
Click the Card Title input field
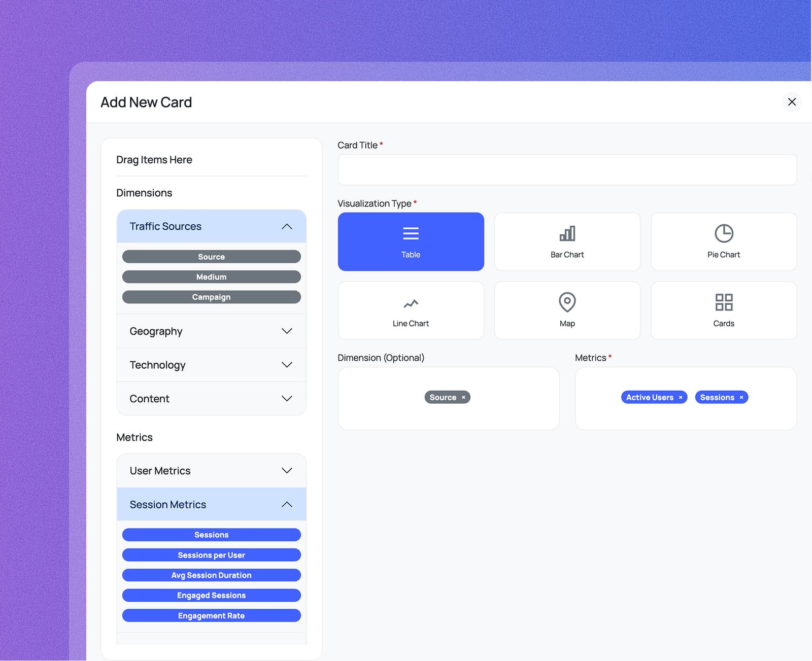[x=567, y=169]
